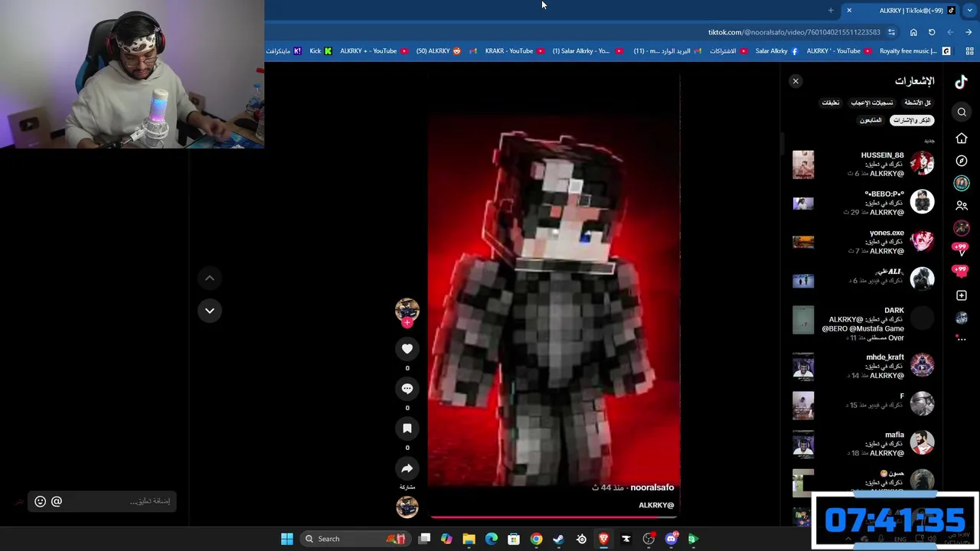Open the activity inbox icon with +99 badge

(x=961, y=271)
